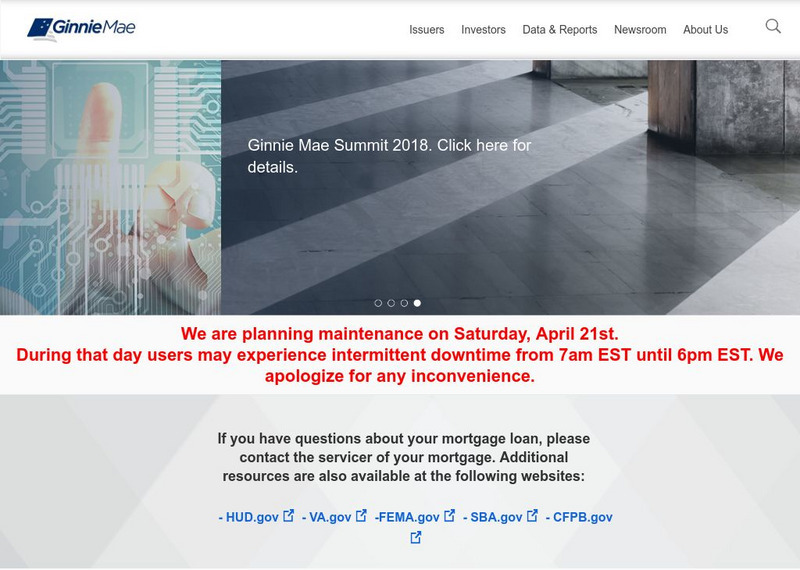Open the Investors menu
This screenshot has height=570, width=800.
coord(483,30)
